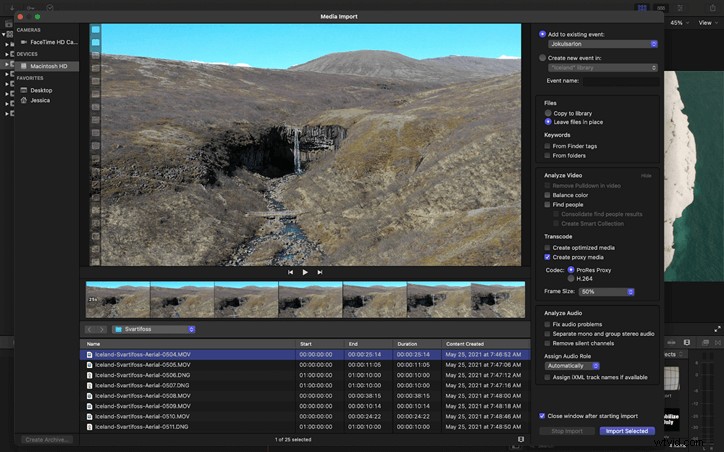This screenshot has width=724, height=452.
Task: Go back in folder navigation
Action: click(x=90, y=329)
